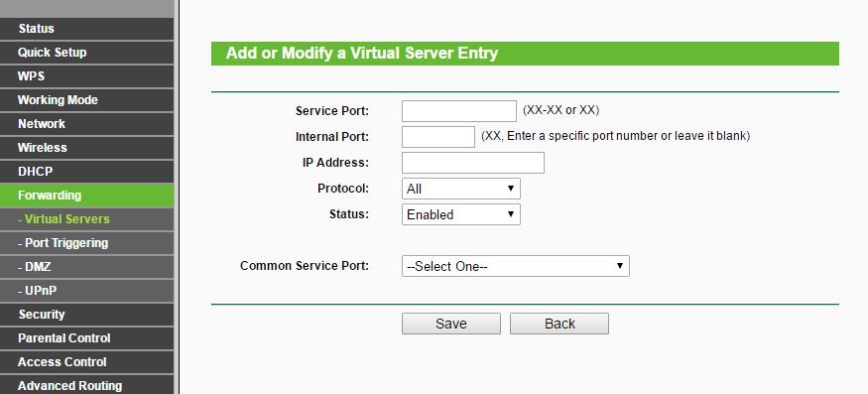The width and height of the screenshot is (868, 394).
Task: Click the Back button
Action: [x=559, y=324]
